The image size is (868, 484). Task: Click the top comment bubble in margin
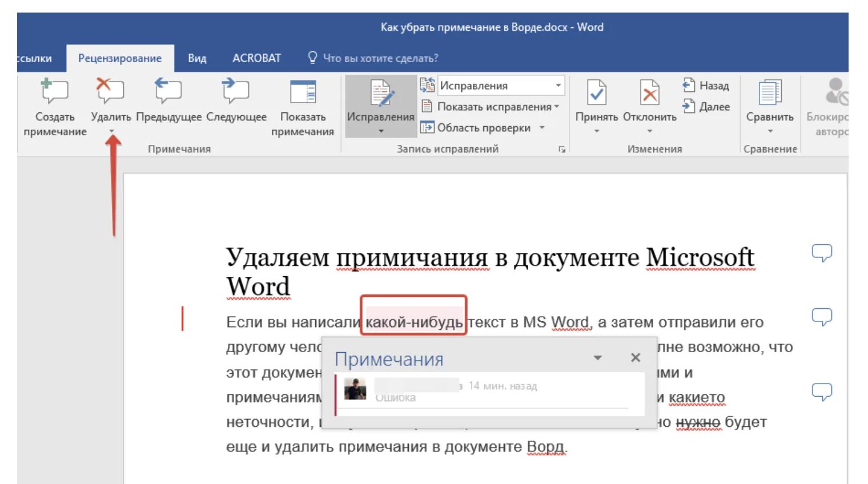[822, 252]
